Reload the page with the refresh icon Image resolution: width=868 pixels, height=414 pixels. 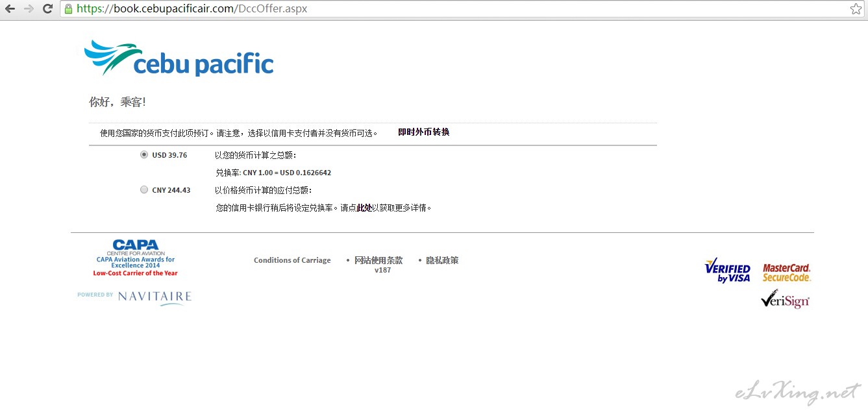click(x=47, y=9)
